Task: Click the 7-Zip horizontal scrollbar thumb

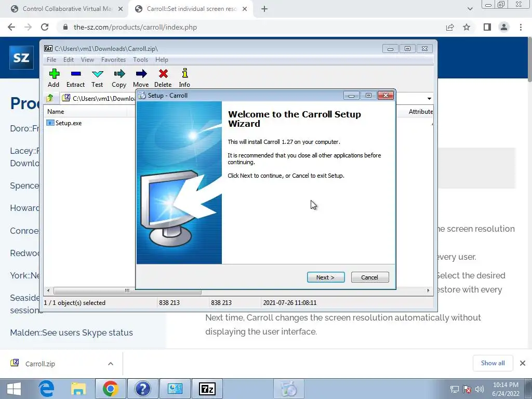Action: (127, 291)
